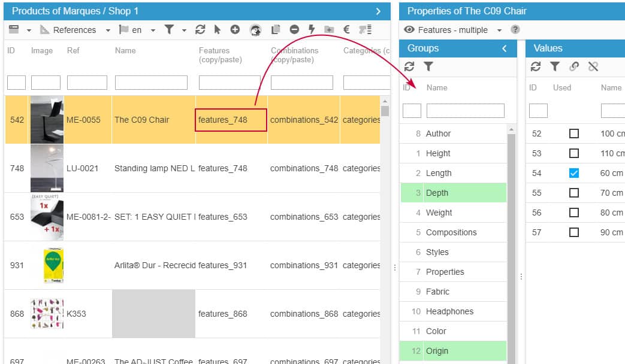
Task: Click the delete product minus icon
Action: click(294, 30)
